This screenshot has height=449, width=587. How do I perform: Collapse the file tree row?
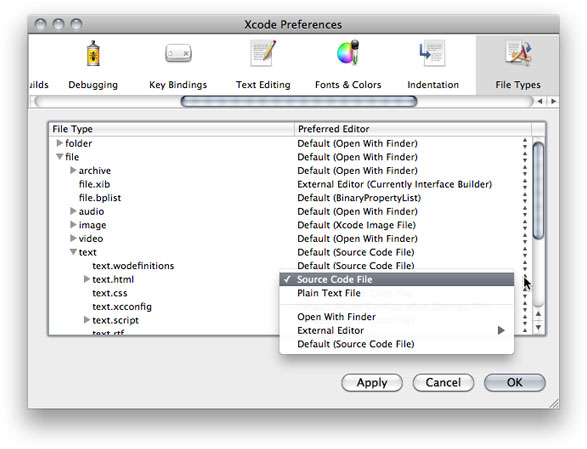(x=60, y=157)
